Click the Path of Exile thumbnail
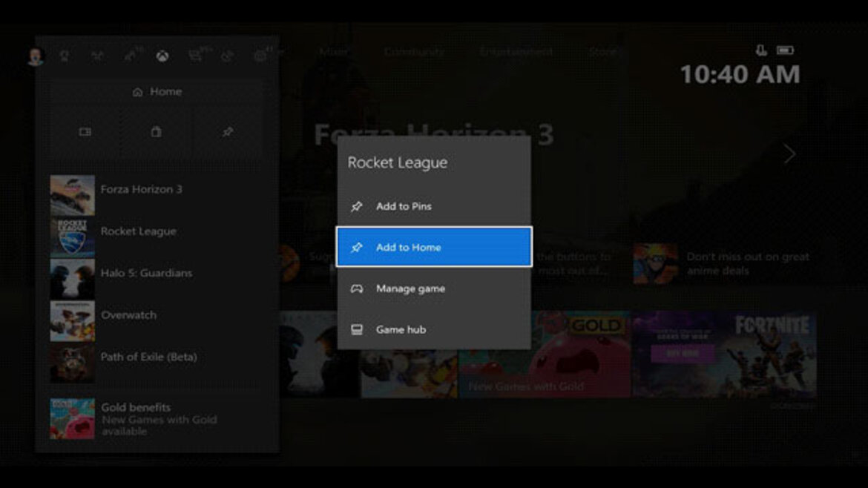Viewport: 868px width, 488px height. tap(72, 363)
